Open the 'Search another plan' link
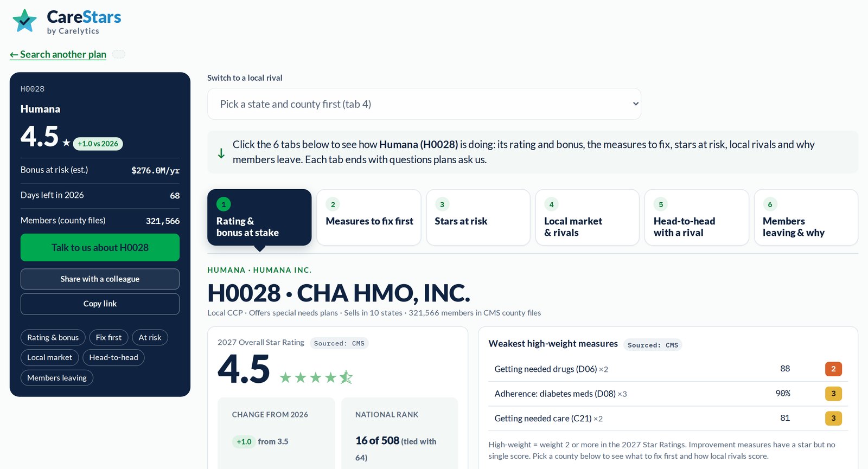 point(58,54)
